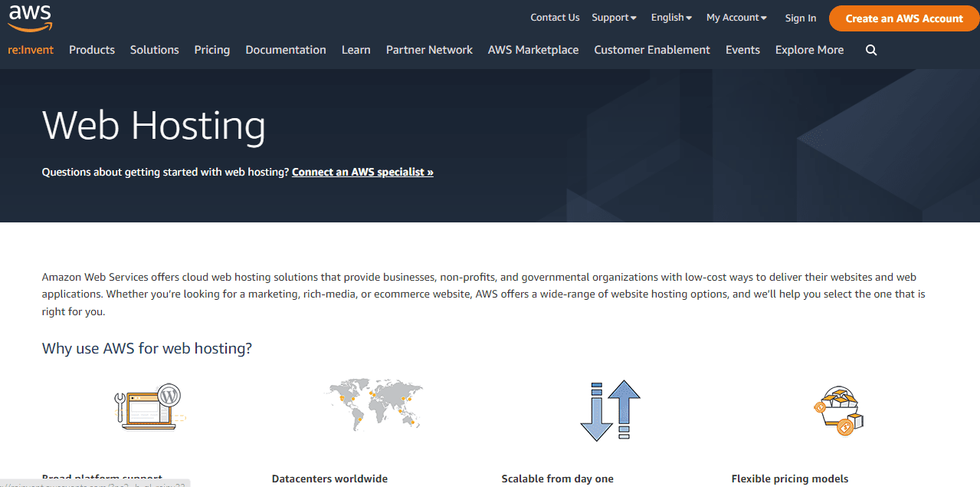Click the WordPress platform support icon

click(152, 407)
